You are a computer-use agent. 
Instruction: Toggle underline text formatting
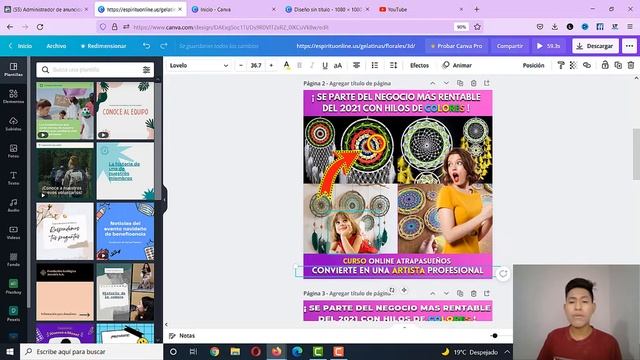(325, 65)
